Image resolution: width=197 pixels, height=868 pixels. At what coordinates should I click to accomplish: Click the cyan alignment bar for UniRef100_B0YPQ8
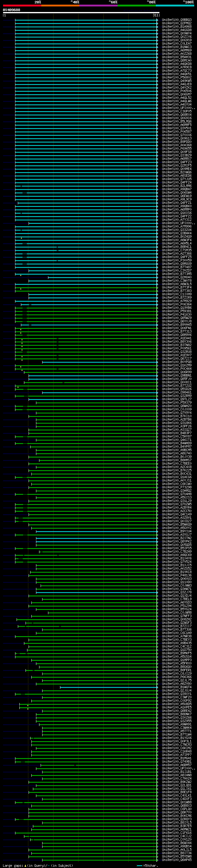pyautogui.click(x=100, y=362)
